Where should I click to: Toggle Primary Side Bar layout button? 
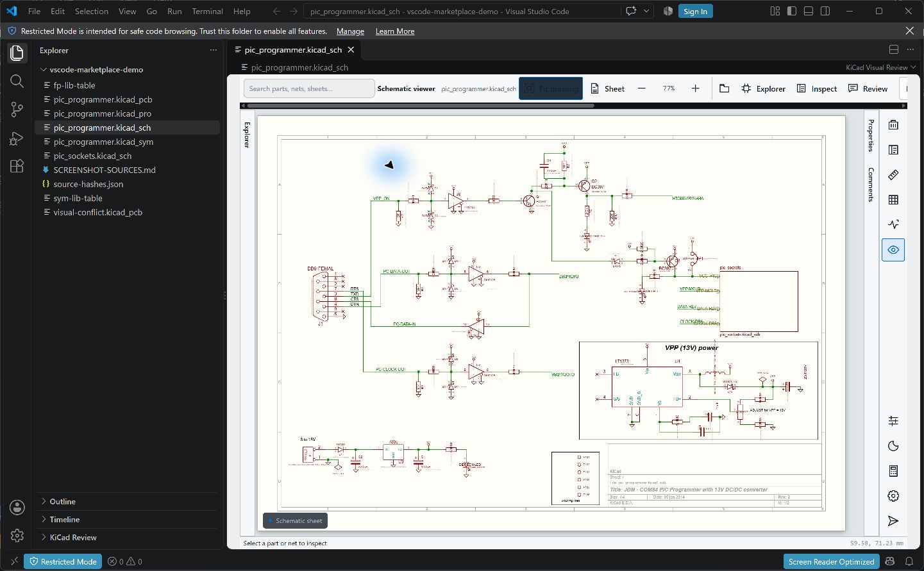click(792, 11)
